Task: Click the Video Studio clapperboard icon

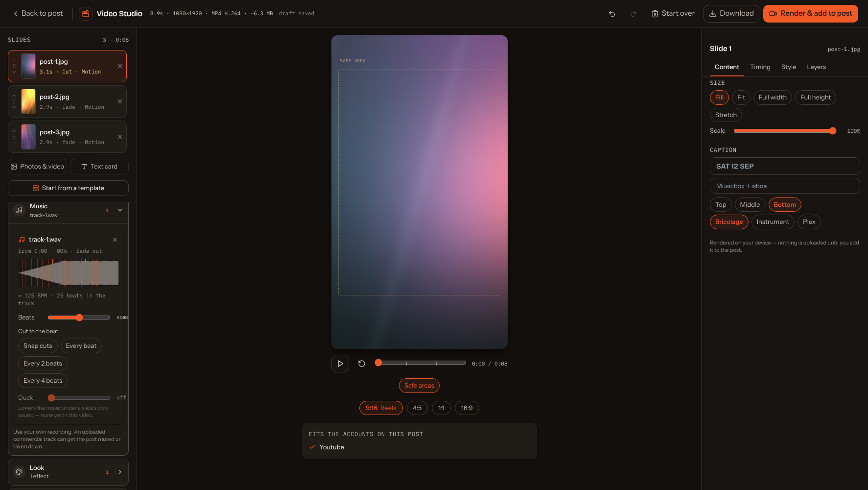Action: [x=86, y=14]
